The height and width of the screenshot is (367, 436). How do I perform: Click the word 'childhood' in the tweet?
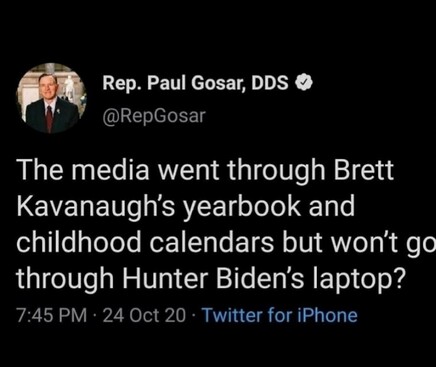pyautogui.click(x=79, y=242)
